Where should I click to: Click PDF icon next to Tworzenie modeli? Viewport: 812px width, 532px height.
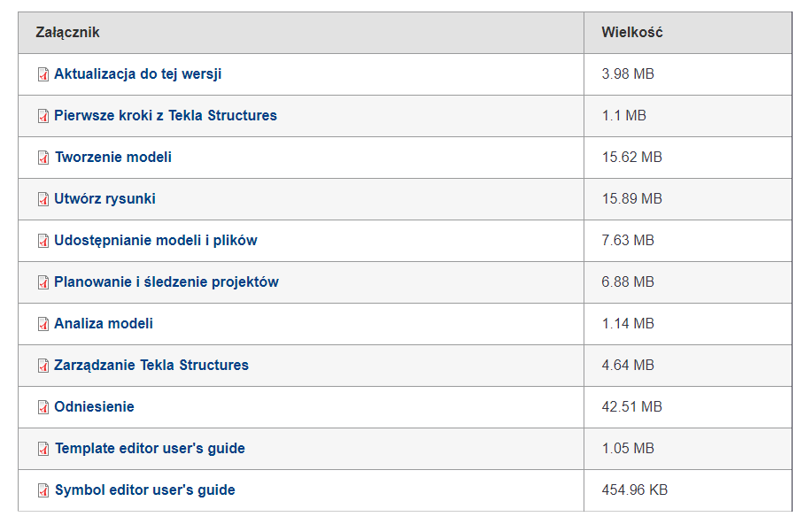(43, 158)
